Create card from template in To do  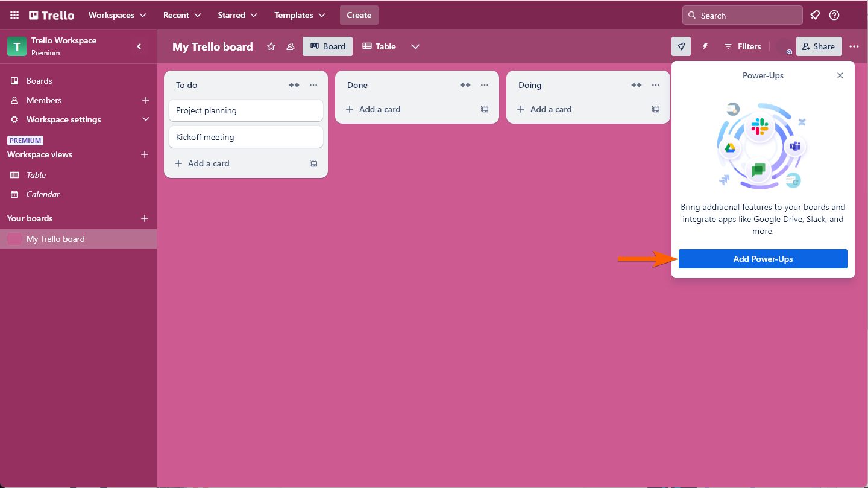tap(313, 163)
